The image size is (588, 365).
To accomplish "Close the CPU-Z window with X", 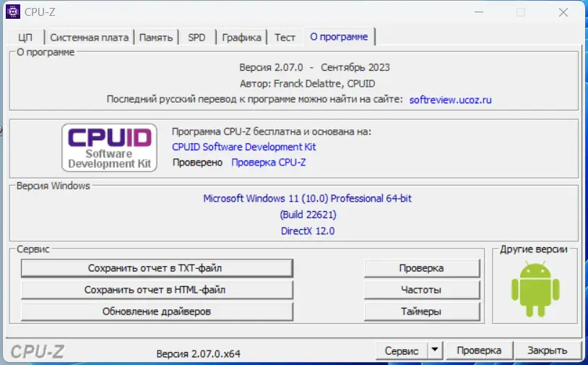I will coord(563,12).
